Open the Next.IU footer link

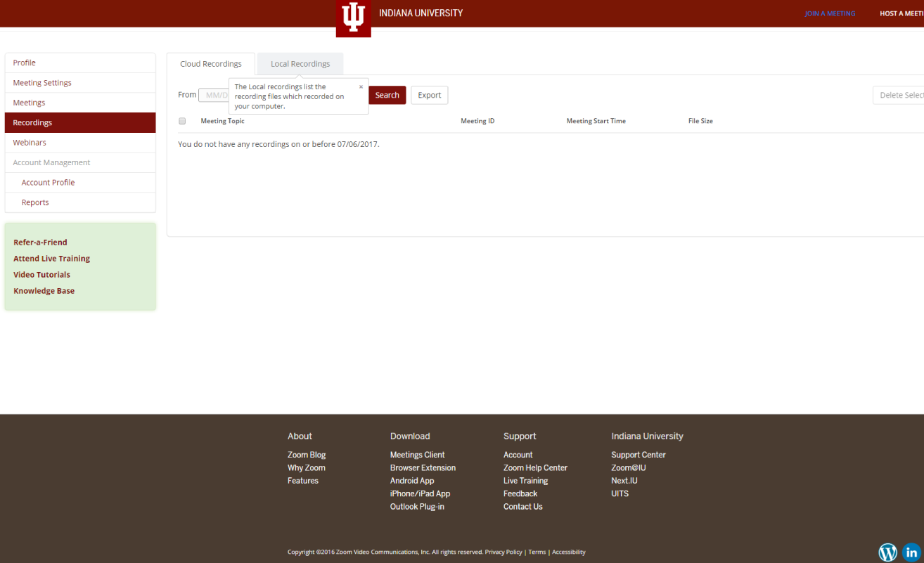tap(624, 481)
